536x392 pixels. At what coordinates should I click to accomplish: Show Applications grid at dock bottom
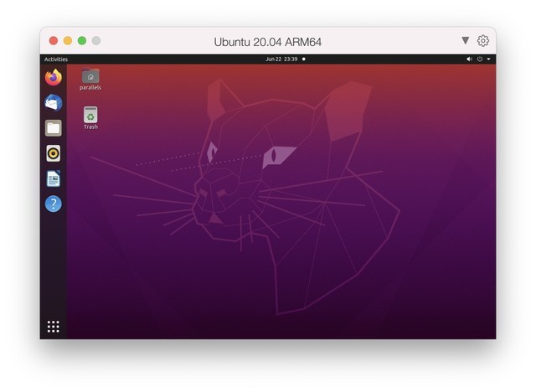(x=54, y=327)
